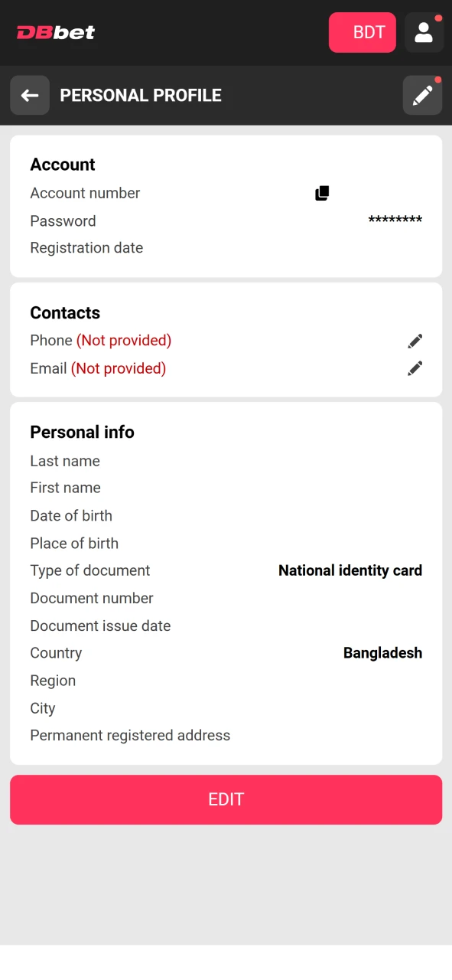Image resolution: width=452 pixels, height=980 pixels.
Task: Select the PERSONAL PROFILE header title
Action: 141,95
